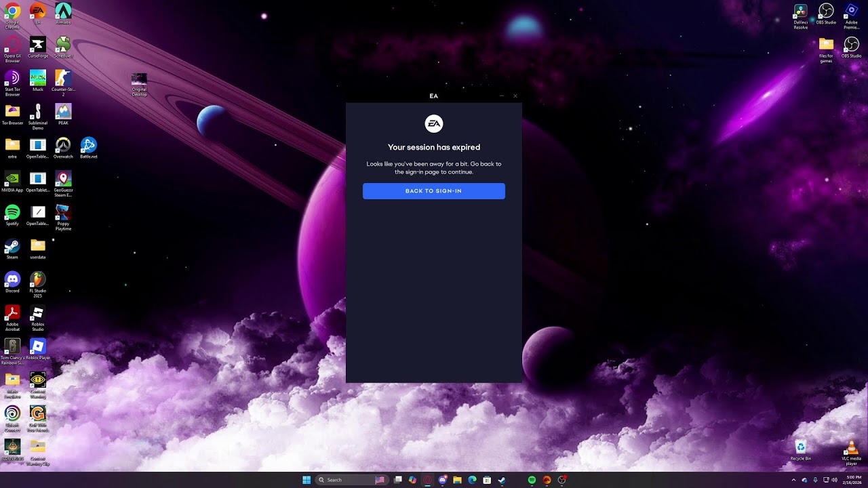Select the Subliminal Demo icon
Image resolution: width=868 pixels, height=488 pixels.
(38, 117)
